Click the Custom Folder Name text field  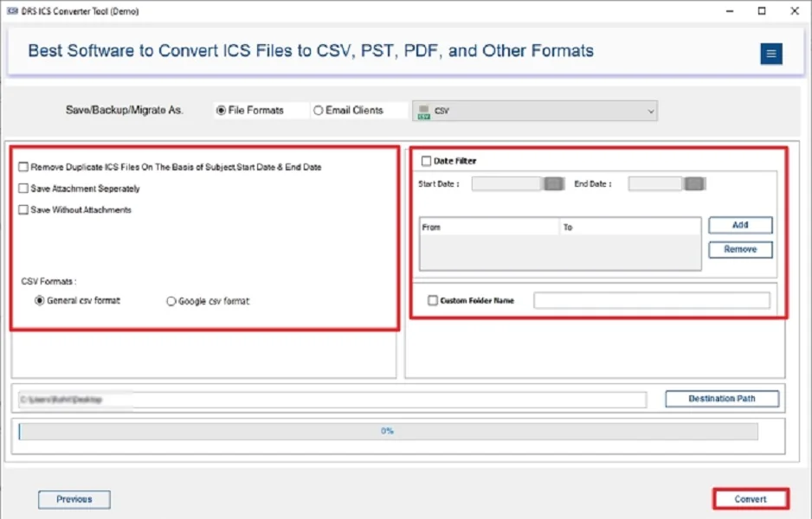coord(651,300)
